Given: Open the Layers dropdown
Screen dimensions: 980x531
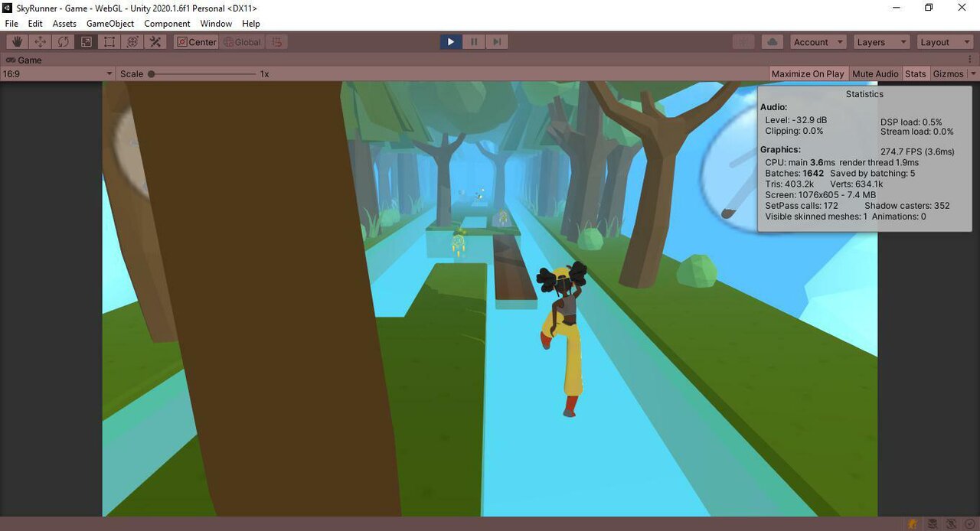Looking at the screenshot, I should (881, 42).
